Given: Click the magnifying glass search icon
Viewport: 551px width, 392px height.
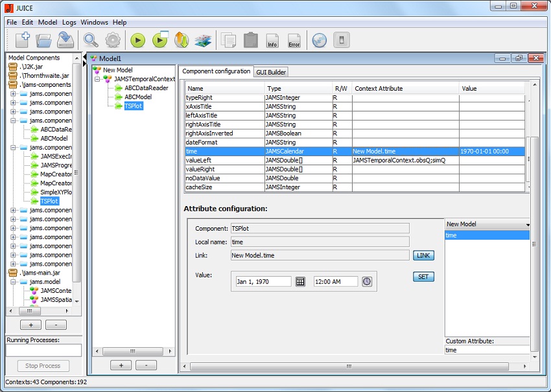Looking at the screenshot, I should pos(91,40).
